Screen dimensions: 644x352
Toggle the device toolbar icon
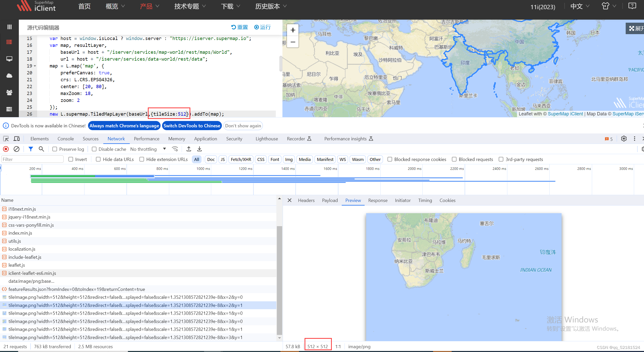tap(17, 139)
